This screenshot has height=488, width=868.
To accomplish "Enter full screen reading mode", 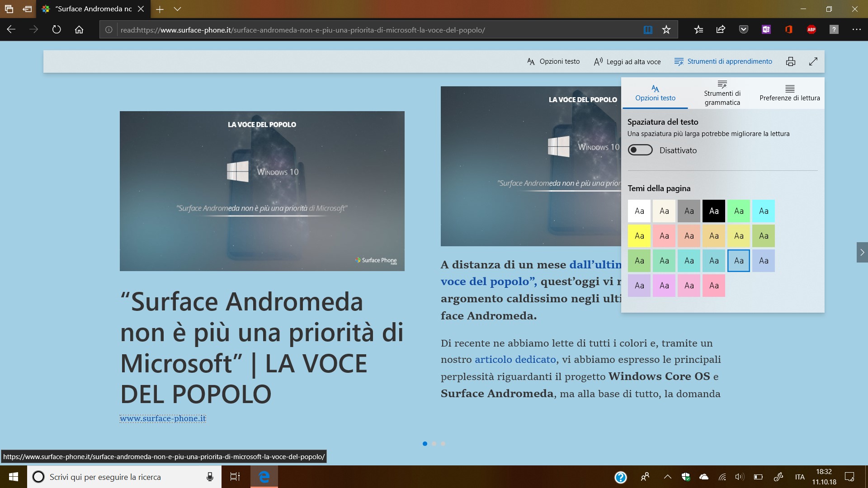I will click(x=813, y=61).
